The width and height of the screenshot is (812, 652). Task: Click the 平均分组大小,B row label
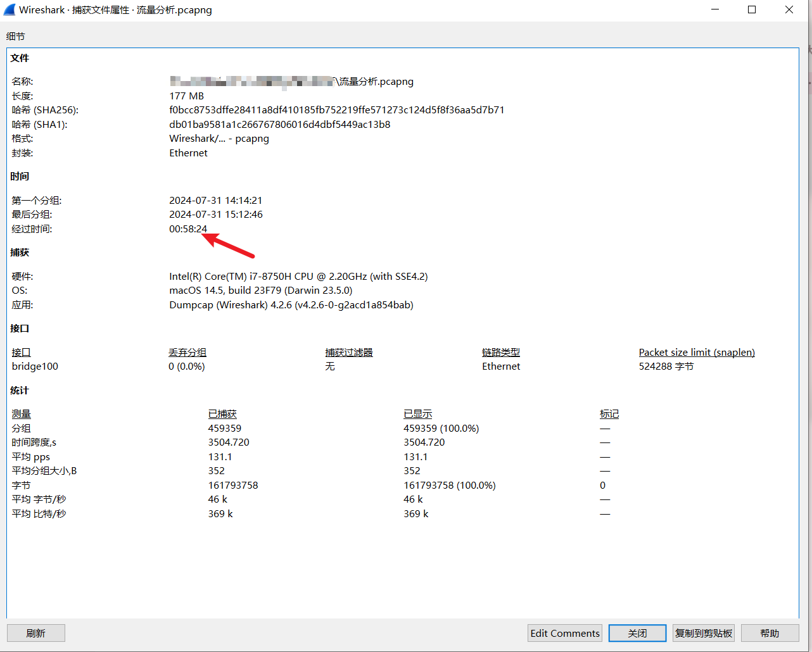(44, 471)
